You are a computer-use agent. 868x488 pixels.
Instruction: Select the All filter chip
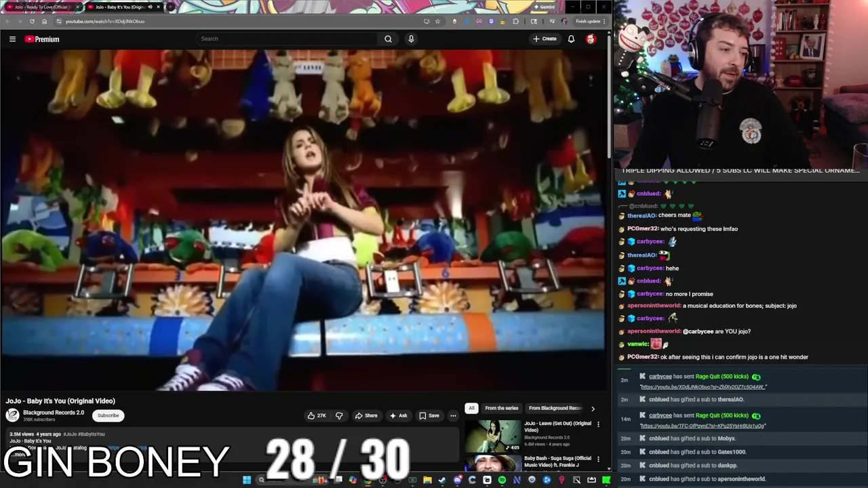tap(471, 408)
